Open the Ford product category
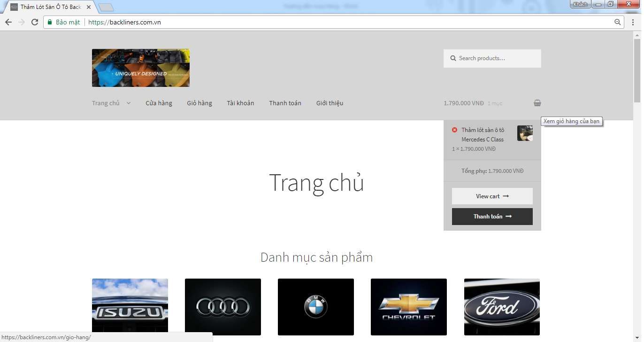Viewport: 644px width, 342px height. [x=502, y=307]
